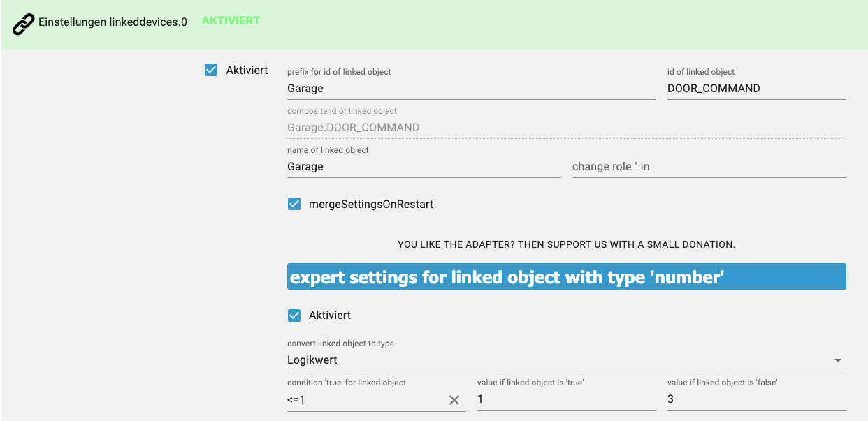Click the change role input field
Image resolution: width=868 pixels, height=421 pixels.
(x=709, y=167)
